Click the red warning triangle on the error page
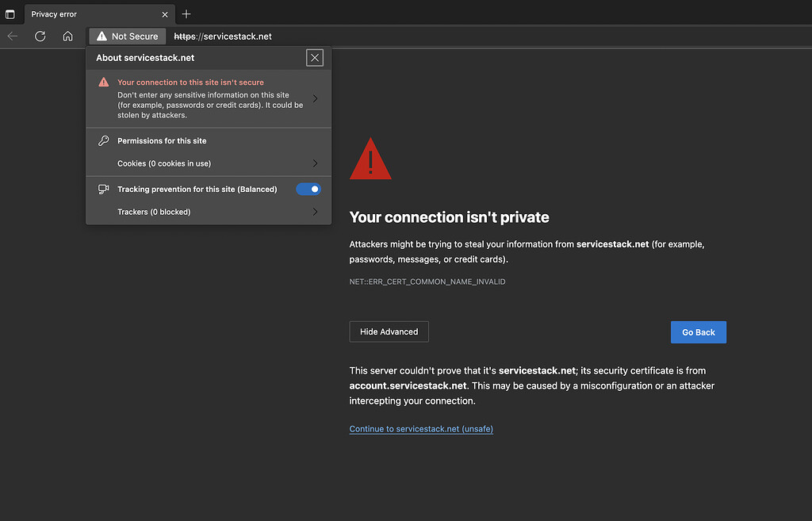Viewport: 812px width, 521px height. tap(370, 158)
